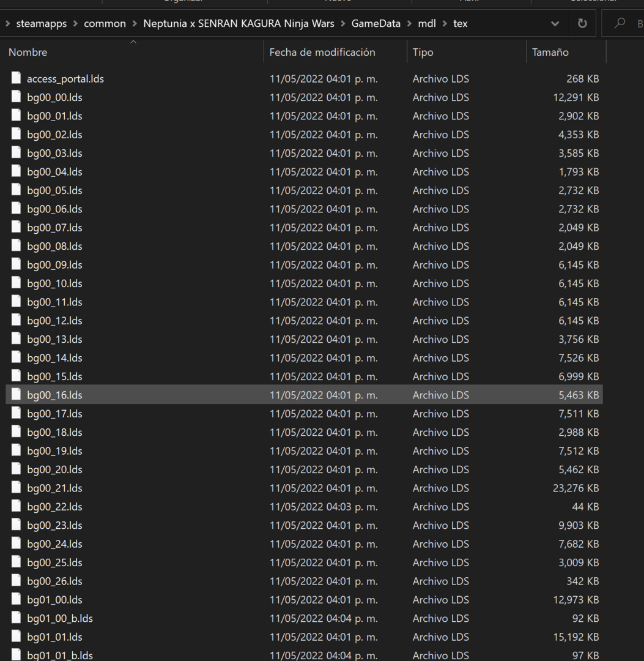Screen dimensions: 644x661
Task: Select the file bg00_20.lds
Action: (x=54, y=469)
